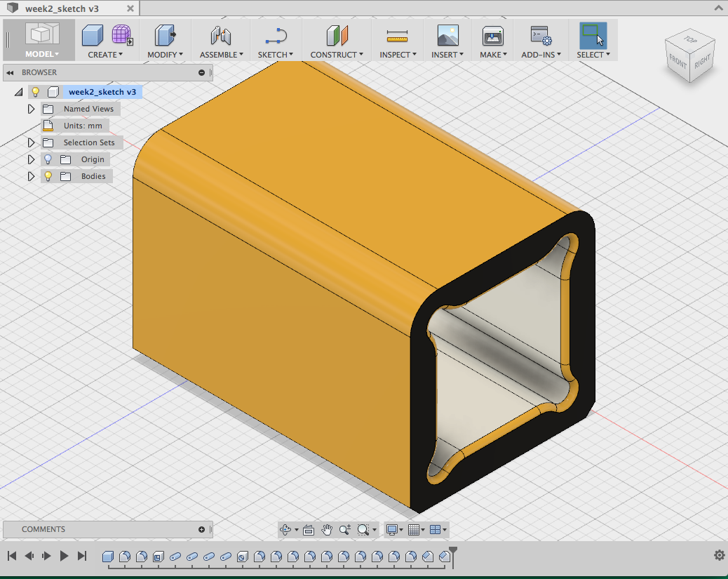Screen dimensions: 728x579
Task: Click the timeline end marker
Action: coord(453,557)
